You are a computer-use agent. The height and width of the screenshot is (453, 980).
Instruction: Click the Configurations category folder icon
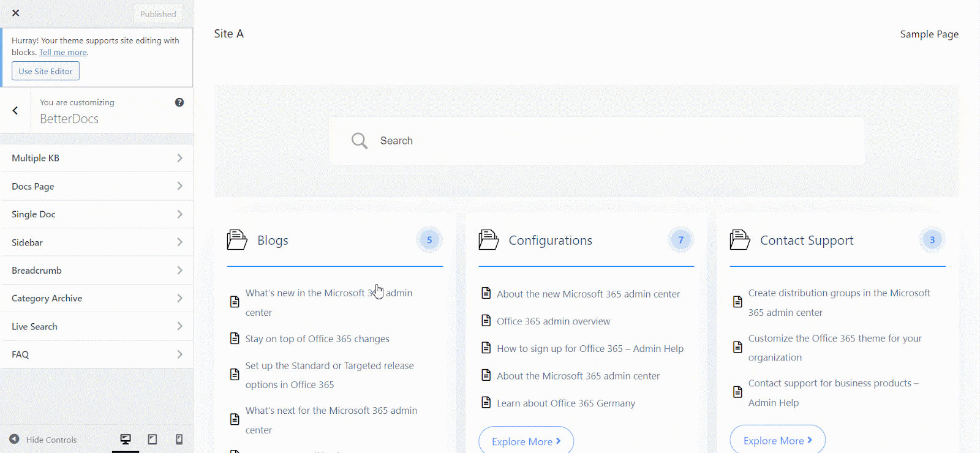click(x=488, y=240)
